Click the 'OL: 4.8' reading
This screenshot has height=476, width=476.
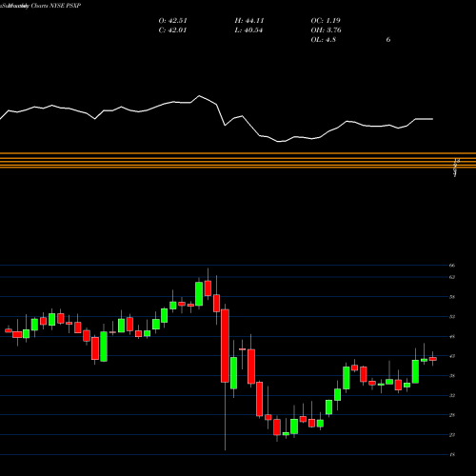tap(324, 40)
